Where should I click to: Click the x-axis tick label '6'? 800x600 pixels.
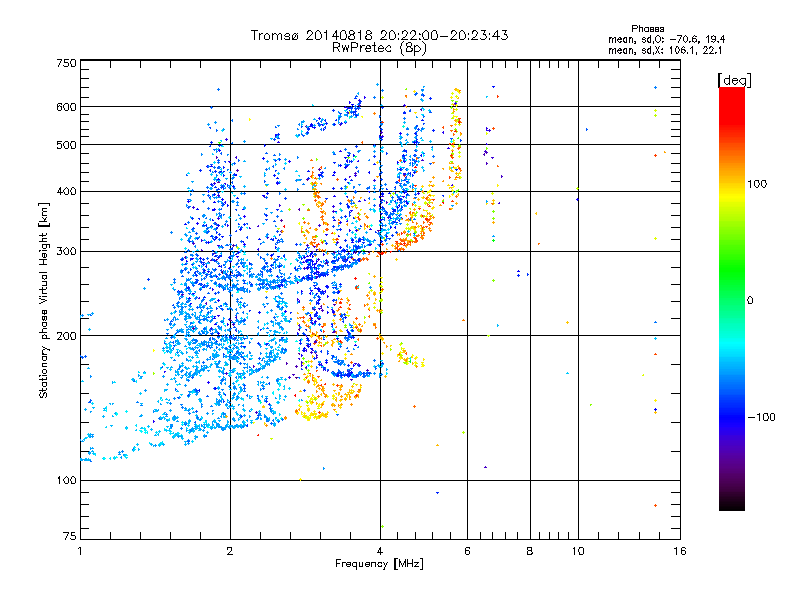click(467, 551)
